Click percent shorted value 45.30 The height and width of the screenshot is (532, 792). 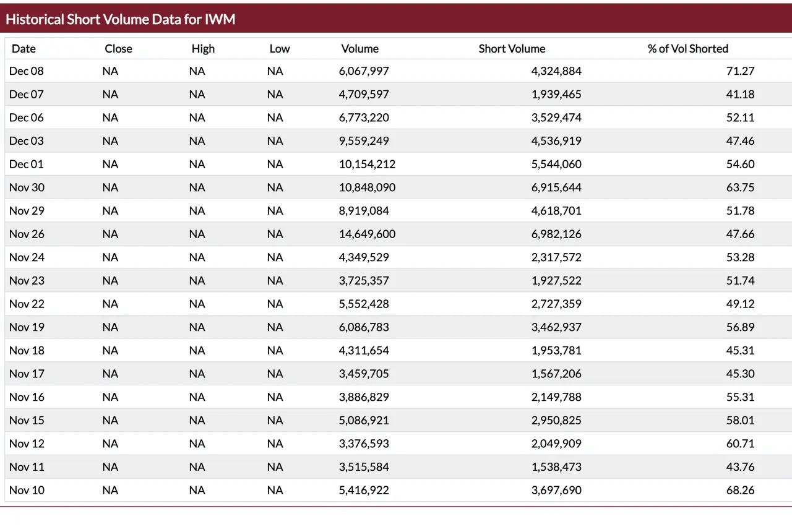click(741, 374)
